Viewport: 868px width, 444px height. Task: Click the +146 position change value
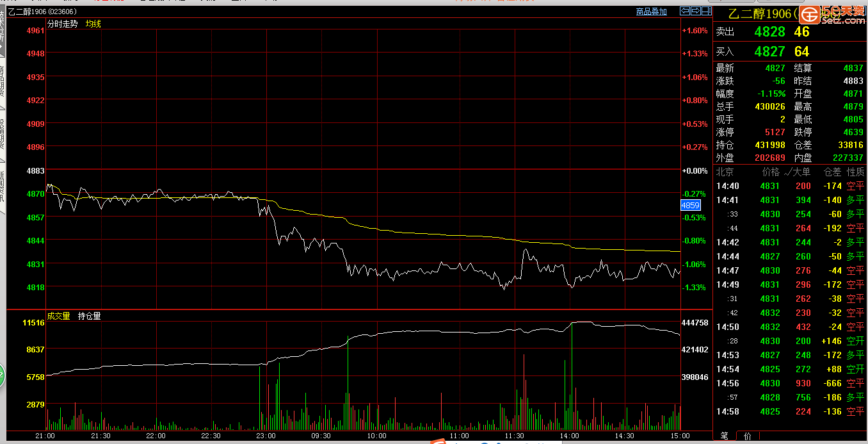tap(832, 341)
